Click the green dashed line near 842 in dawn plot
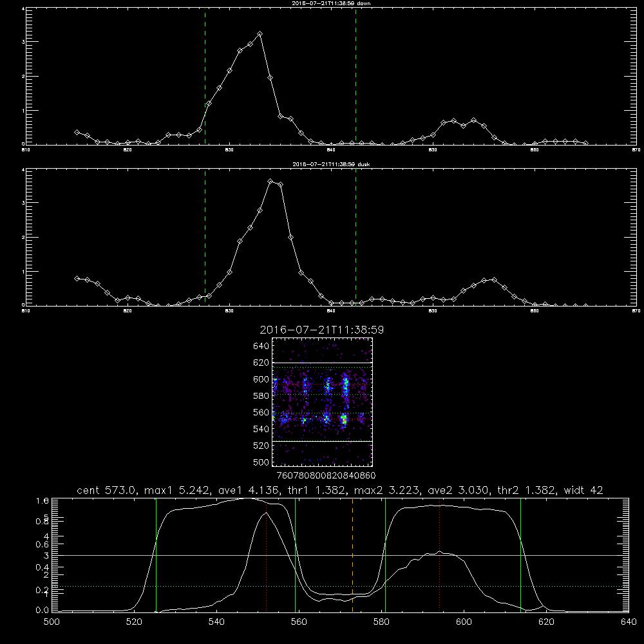The image size is (644, 644). click(x=355, y=76)
